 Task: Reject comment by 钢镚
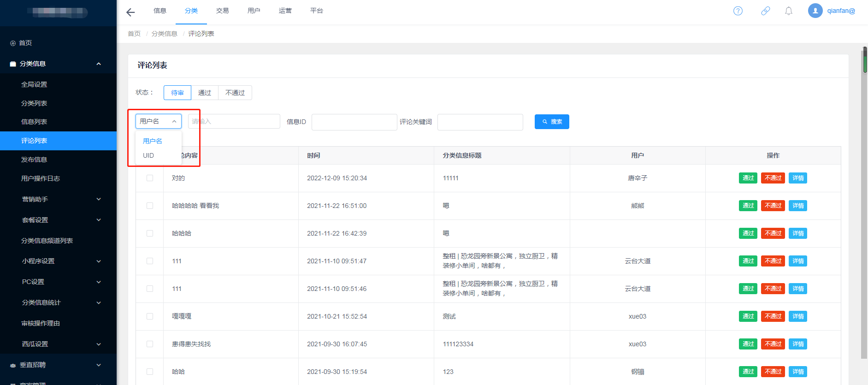773,372
